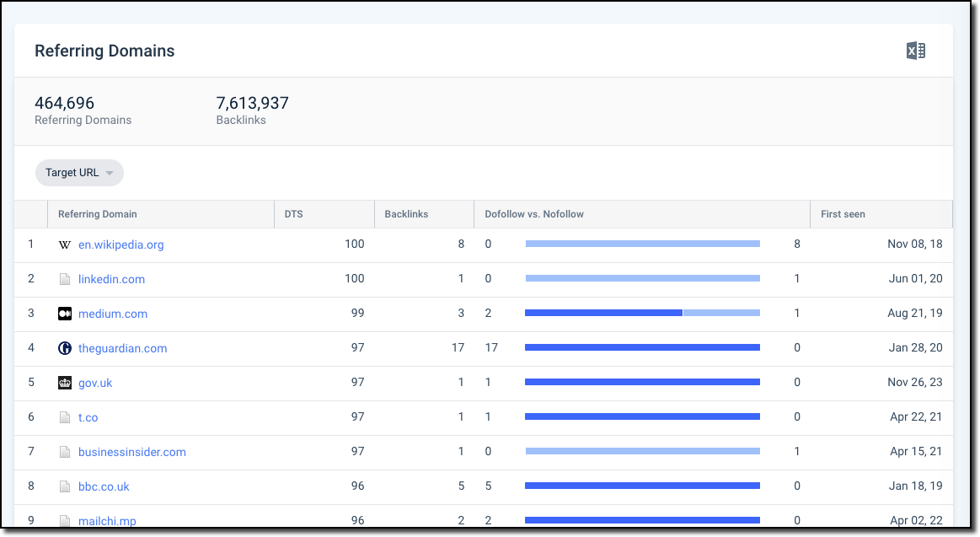This screenshot has width=980, height=537.
Task: Open medium.com domain link
Action: coord(113,314)
